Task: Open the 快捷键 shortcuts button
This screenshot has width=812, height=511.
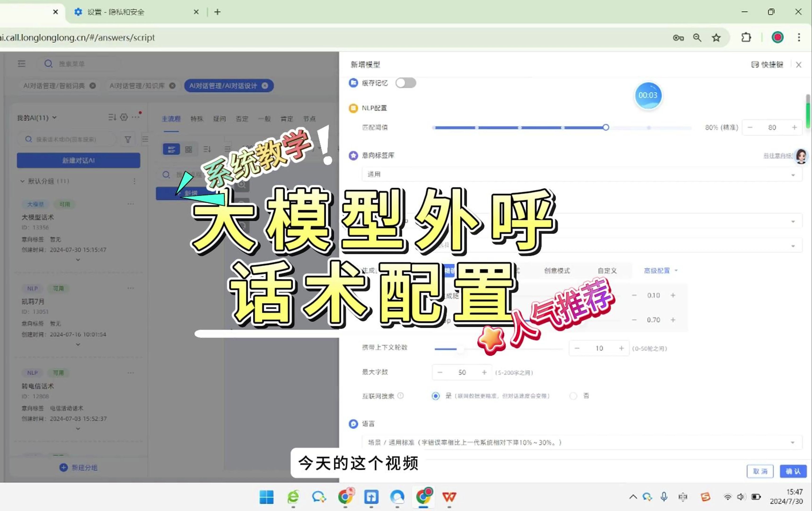Action: point(767,64)
